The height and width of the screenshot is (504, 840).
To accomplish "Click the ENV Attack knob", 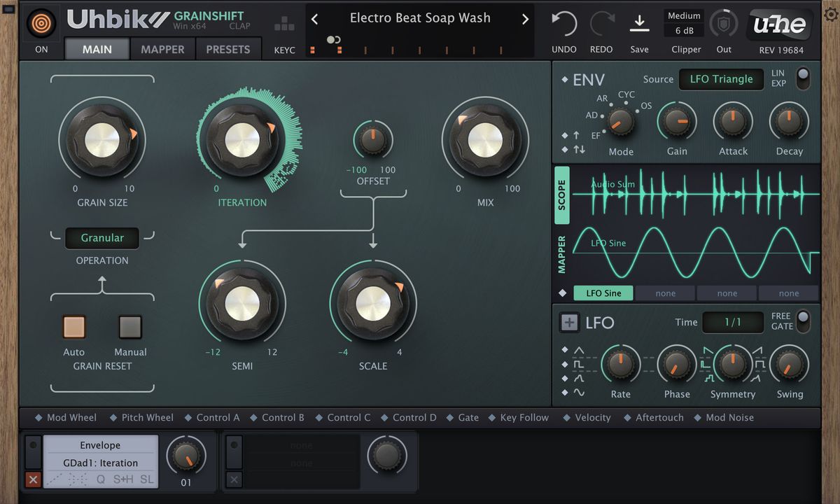I will [x=733, y=121].
